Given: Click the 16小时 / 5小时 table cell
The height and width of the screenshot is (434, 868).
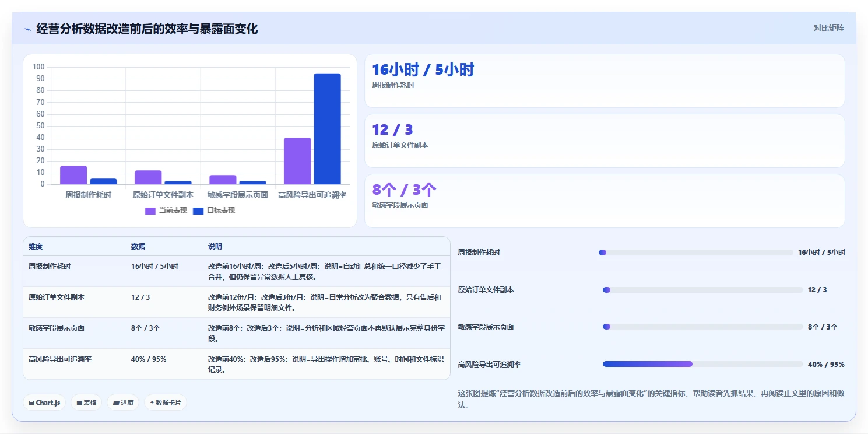Looking at the screenshot, I should pos(154,266).
